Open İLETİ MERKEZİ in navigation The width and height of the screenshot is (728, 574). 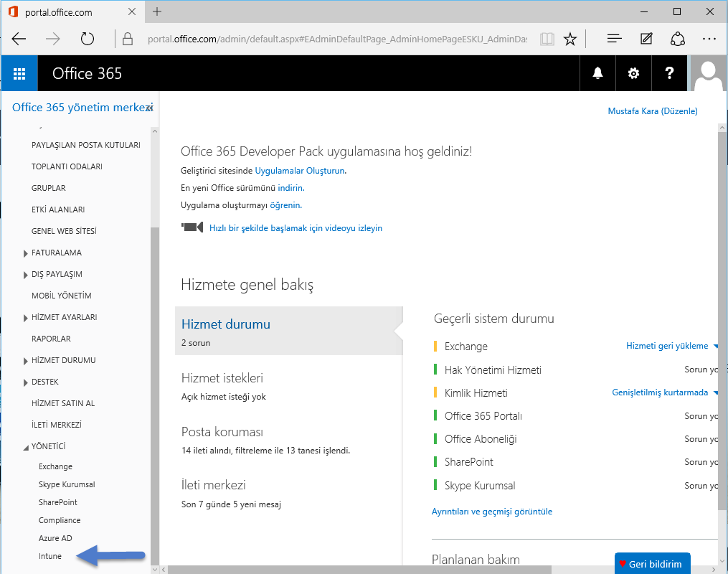click(57, 425)
